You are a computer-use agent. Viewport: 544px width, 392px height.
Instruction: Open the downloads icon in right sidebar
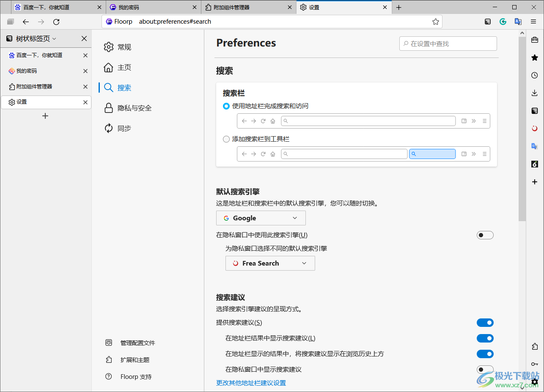point(534,93)
